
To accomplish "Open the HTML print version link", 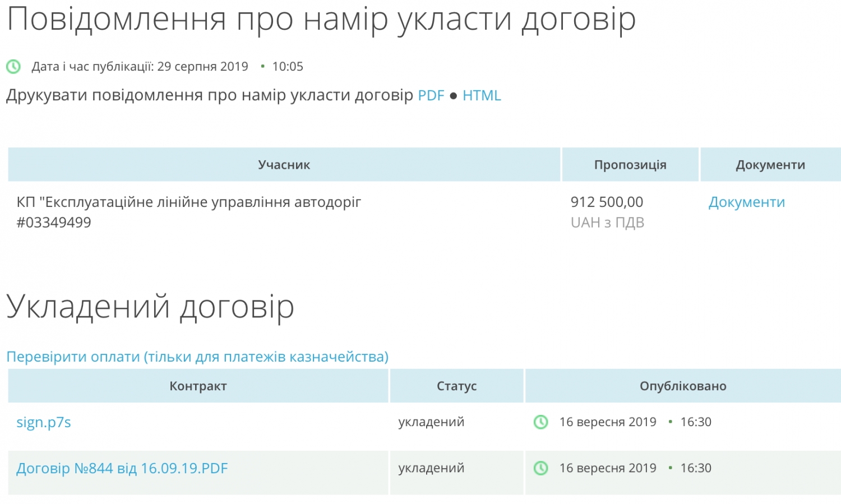I will point(481,96).
